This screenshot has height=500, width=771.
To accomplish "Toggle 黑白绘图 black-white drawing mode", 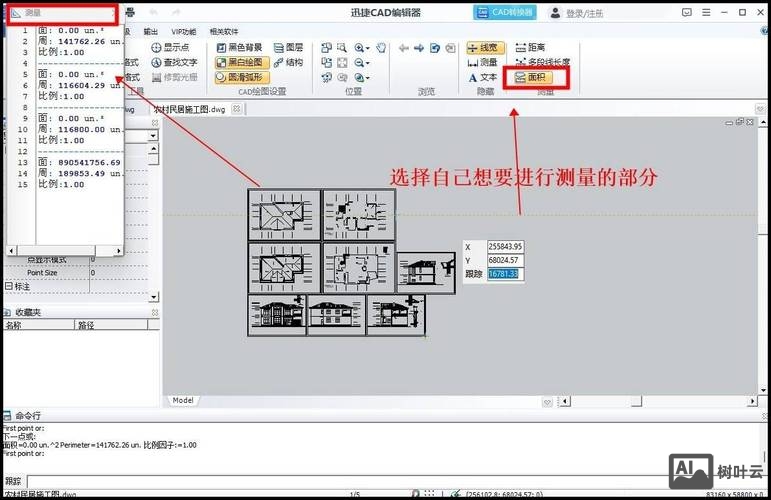I will click(242, 62).
